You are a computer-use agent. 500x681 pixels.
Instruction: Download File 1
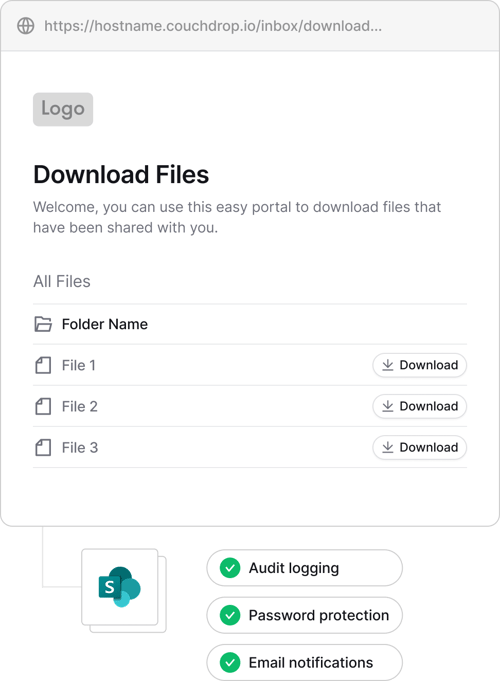point(420,365)
